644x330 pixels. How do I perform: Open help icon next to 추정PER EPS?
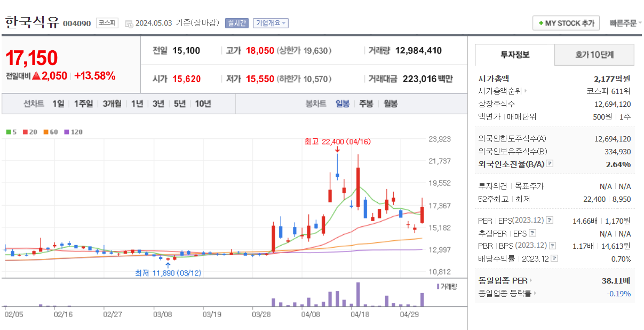532,233
